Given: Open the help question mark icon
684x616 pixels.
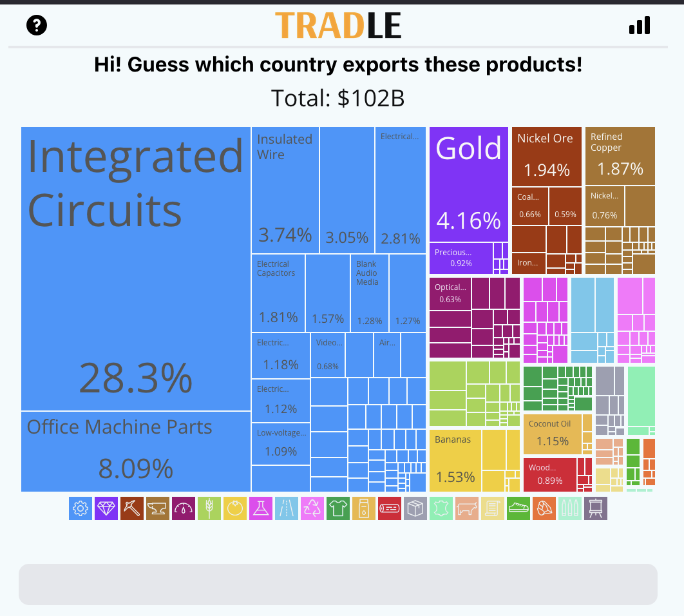Looking at the screenshot, I should (37, 25).
